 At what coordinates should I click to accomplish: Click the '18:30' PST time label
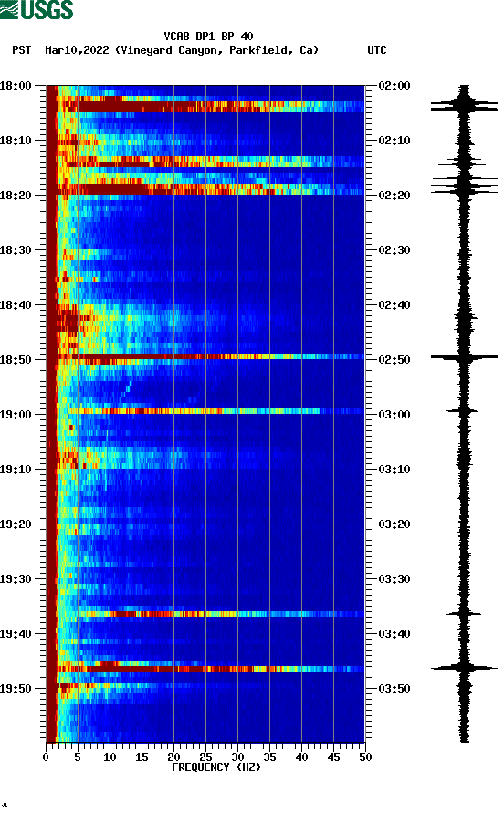tap(16, 250)
